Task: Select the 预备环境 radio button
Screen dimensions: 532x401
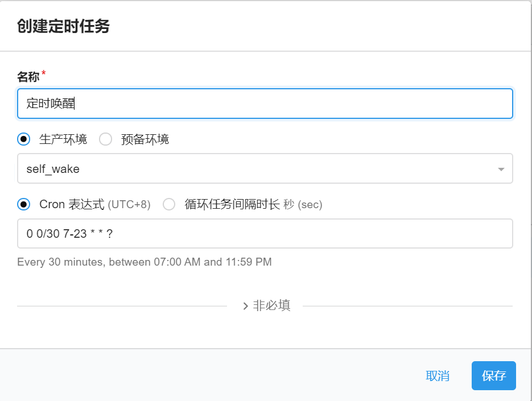Action: pos(105,139)
